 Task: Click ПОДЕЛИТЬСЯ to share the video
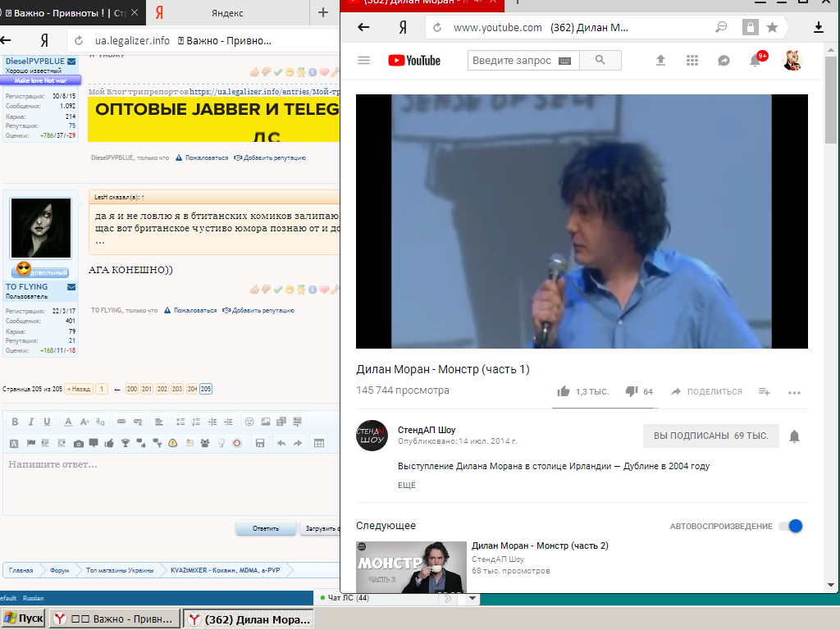(706, 391)
